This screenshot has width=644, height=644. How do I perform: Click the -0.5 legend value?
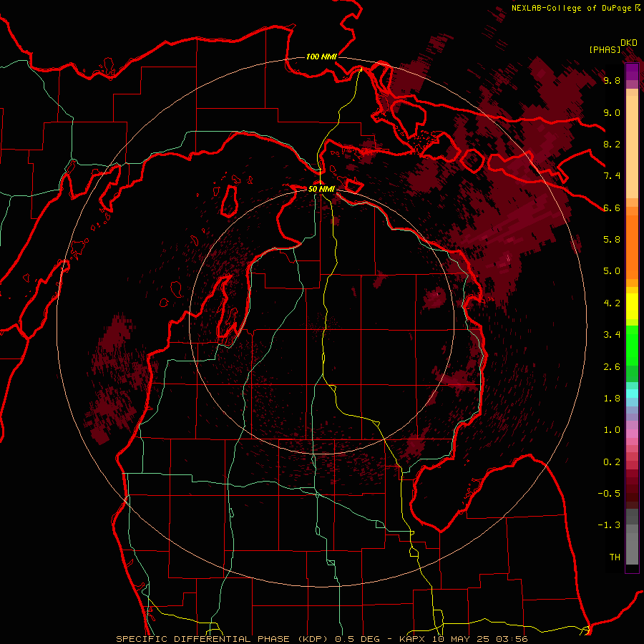[609, 494]
